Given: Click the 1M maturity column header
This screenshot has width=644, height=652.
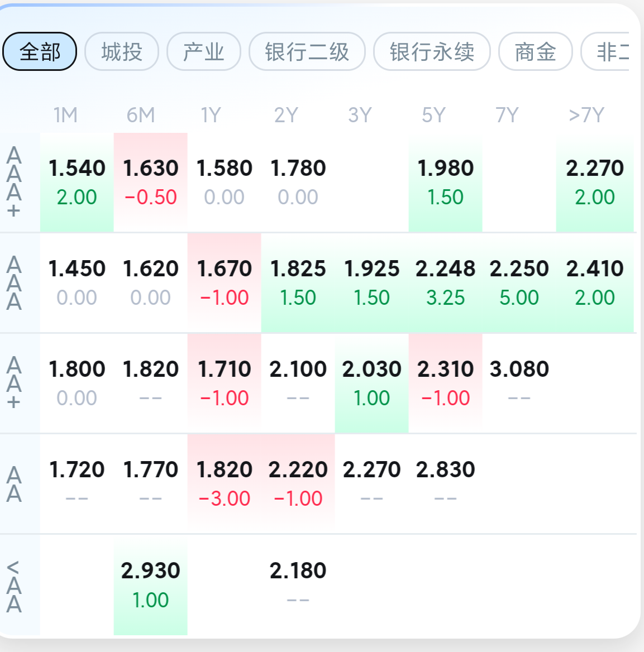Looking at the screenshot, I should point(65,115).
